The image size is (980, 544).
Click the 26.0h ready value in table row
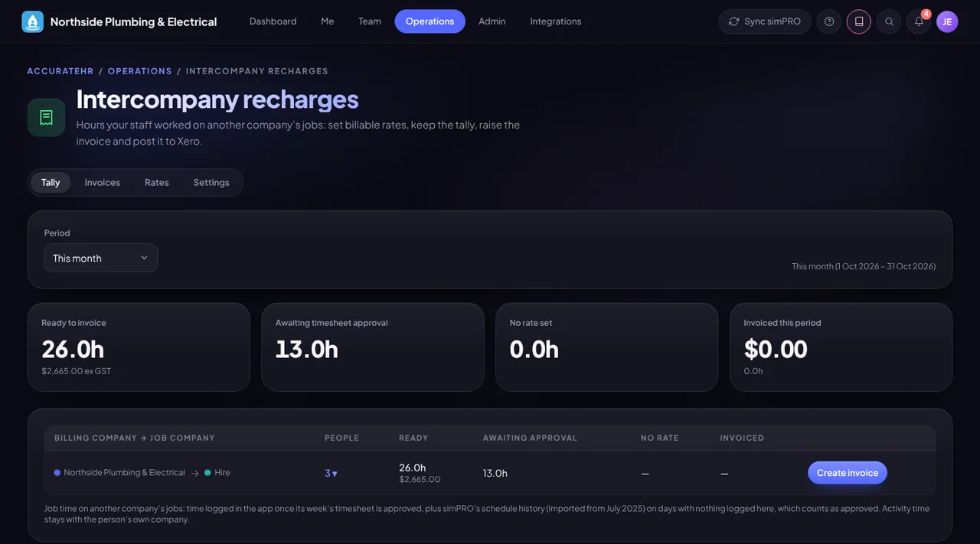tap(413, 467)
